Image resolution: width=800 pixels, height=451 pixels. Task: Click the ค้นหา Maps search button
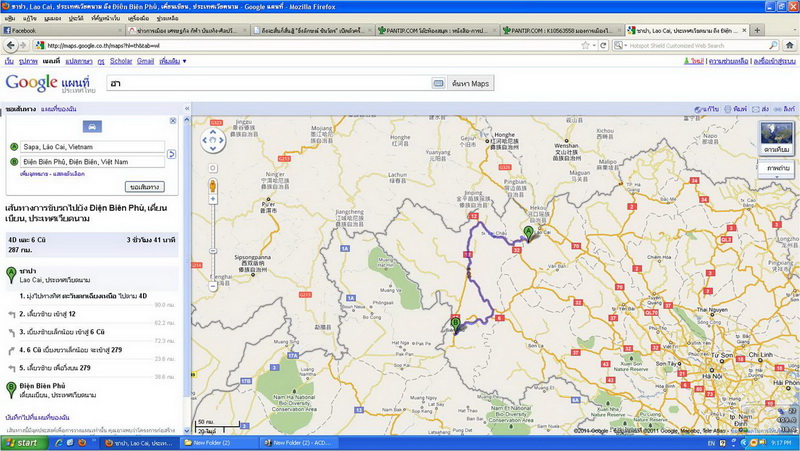(470, 83)
